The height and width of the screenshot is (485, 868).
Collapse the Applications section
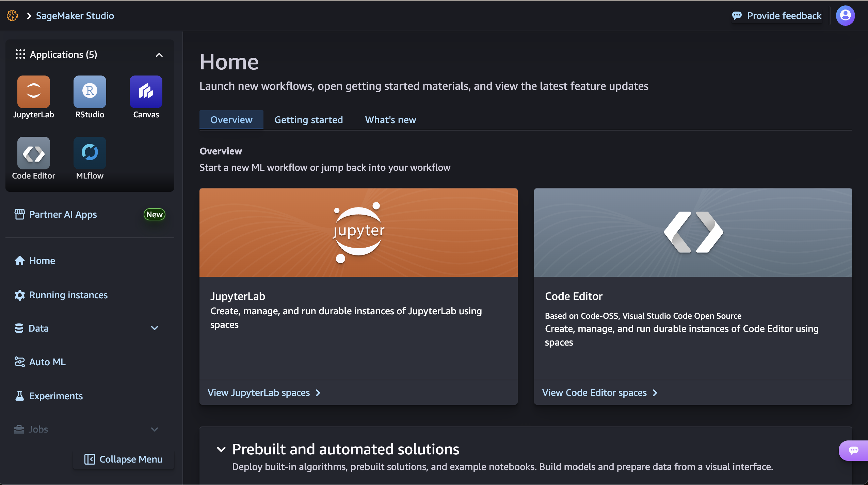click(x=159, y=54)
